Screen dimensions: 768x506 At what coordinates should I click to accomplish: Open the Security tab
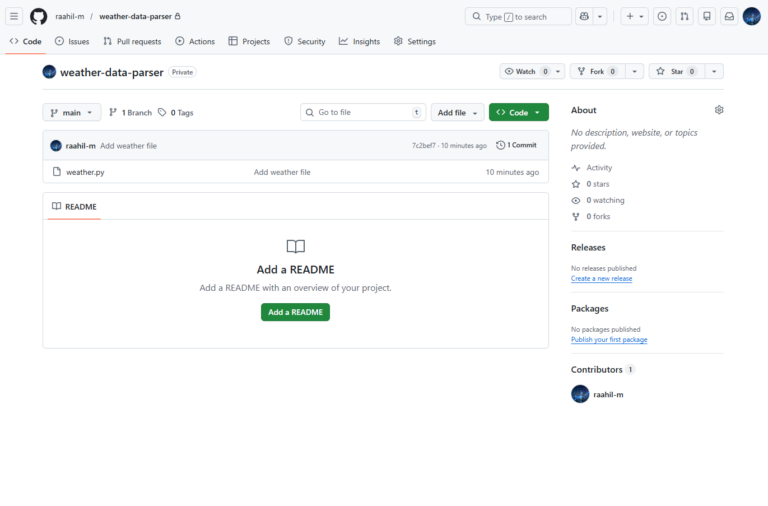pyautogui.click(x=305, y=42)
